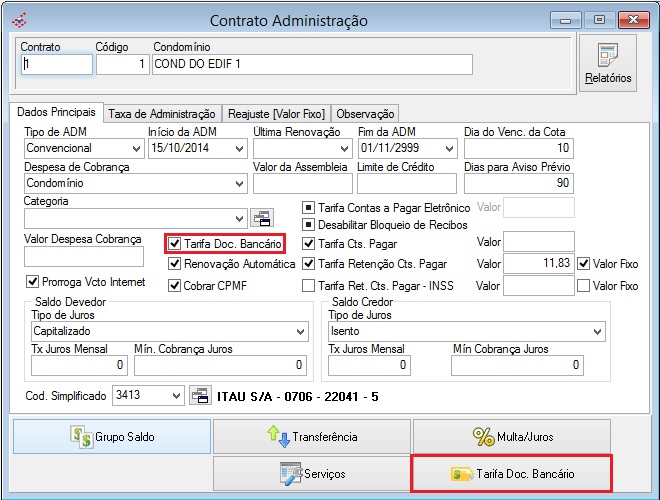The width and height of the screenshot is (660, 500).
Task: Open Transferência
Action: click(x=311, y=436)
